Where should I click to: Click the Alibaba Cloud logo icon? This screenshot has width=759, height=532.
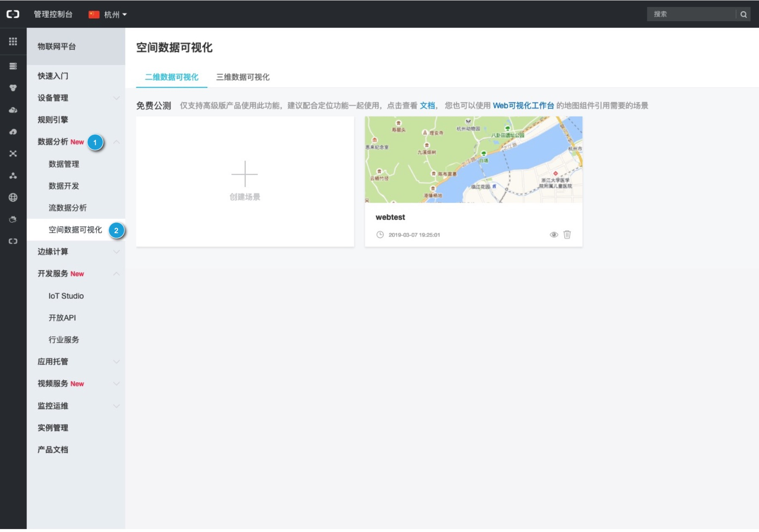13,14
